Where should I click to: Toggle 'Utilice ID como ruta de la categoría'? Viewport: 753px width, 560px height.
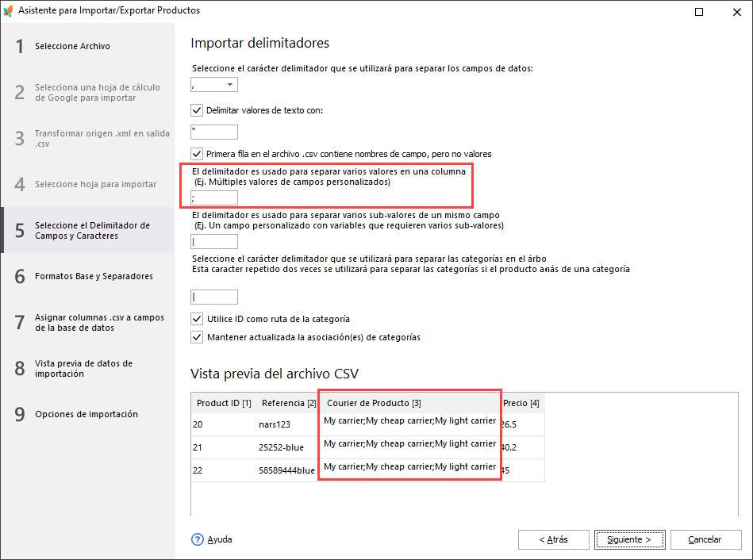[x=197, y=319]
